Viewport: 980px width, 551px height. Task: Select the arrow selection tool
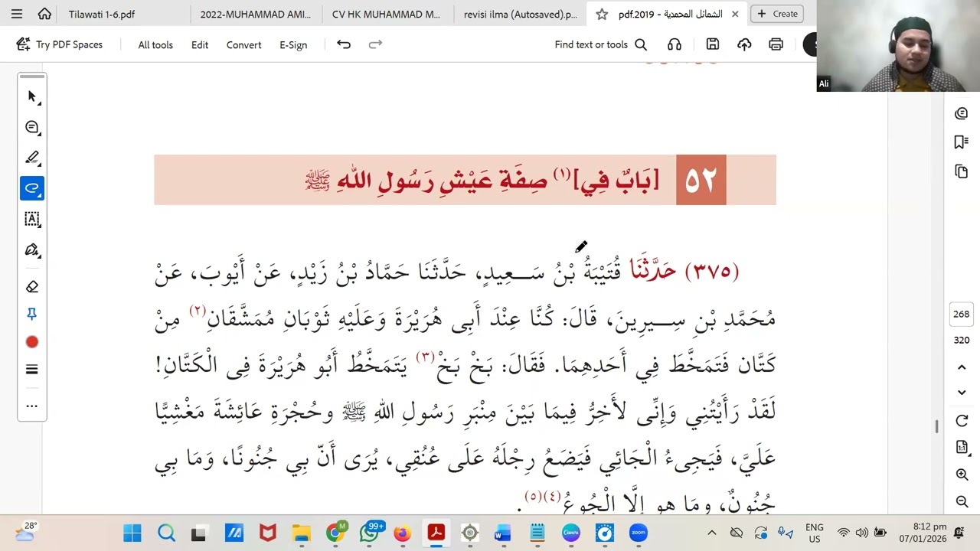coord(32,96)
